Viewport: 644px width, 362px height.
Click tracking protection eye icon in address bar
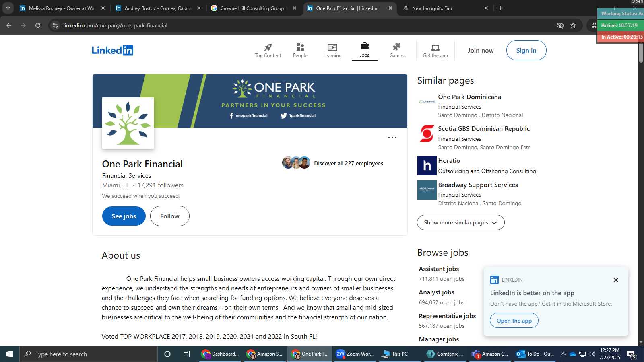560,25
